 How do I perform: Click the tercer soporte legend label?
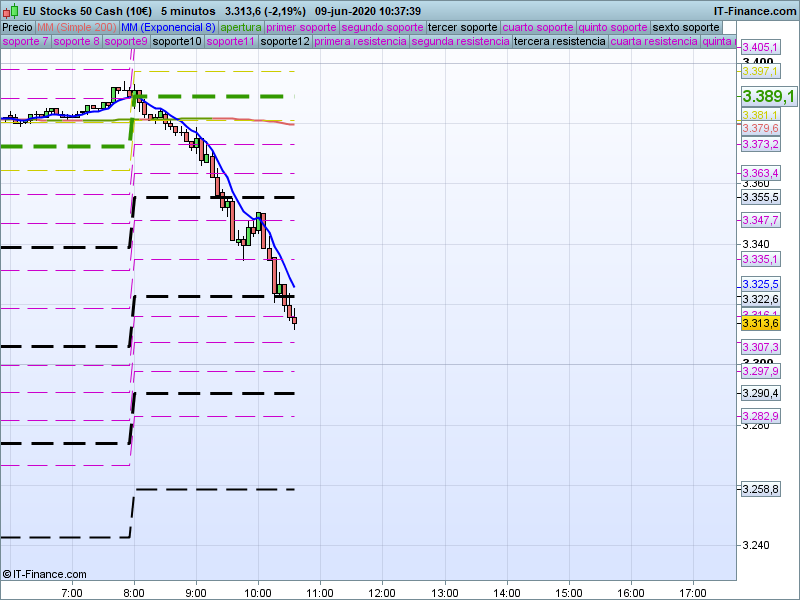(462, 27)
